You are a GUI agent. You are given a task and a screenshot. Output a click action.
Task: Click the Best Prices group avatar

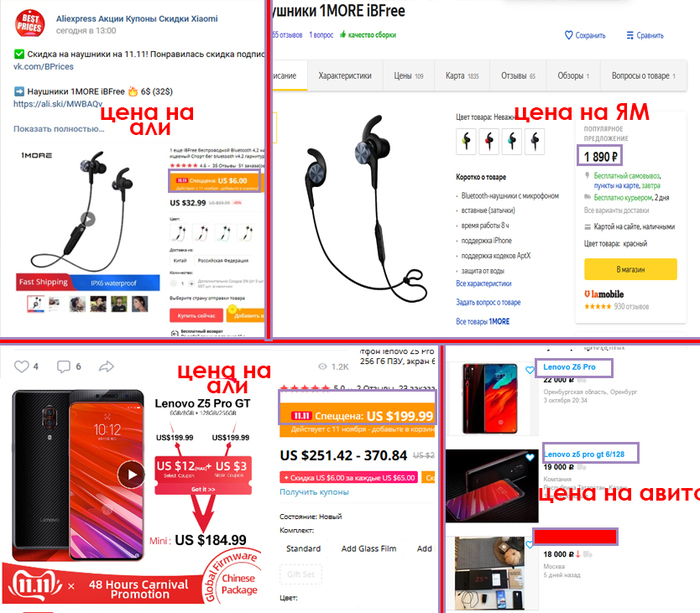tap(30, 24)
